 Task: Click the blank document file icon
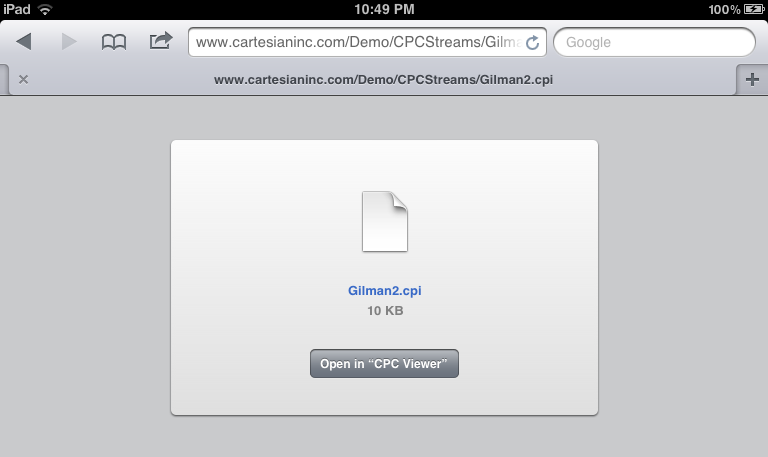pos(384,221)
